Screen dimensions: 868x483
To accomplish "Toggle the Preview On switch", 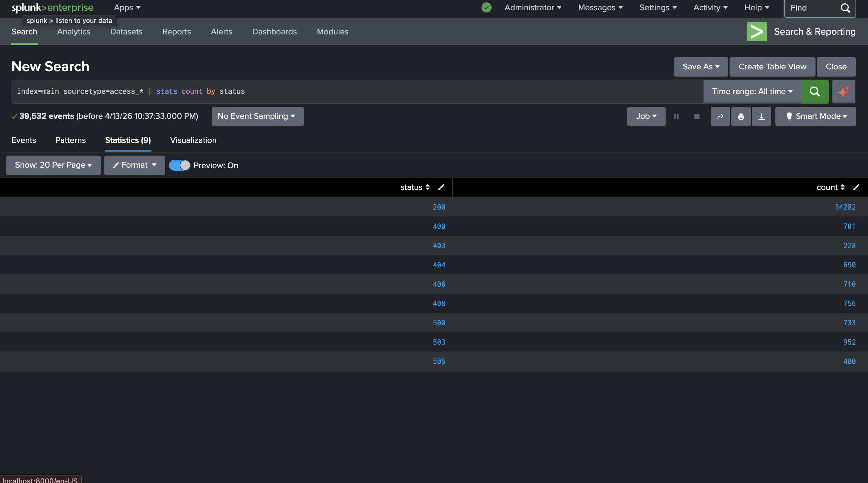I will 179,166.
